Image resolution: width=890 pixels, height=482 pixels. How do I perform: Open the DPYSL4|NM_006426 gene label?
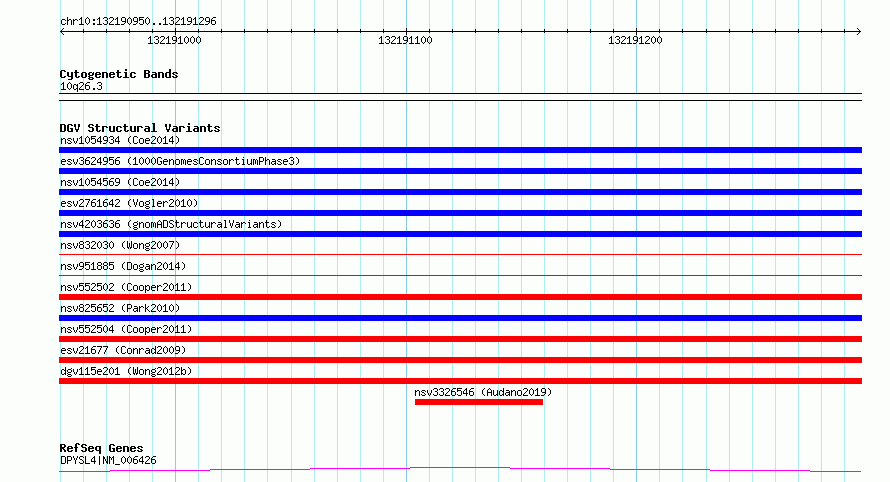coord(108,460)
